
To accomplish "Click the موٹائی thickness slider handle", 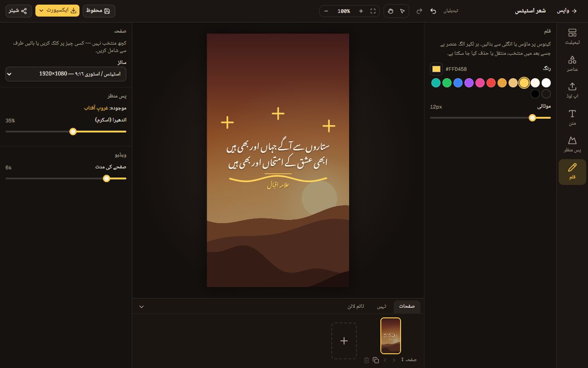I will coord(532,118).
